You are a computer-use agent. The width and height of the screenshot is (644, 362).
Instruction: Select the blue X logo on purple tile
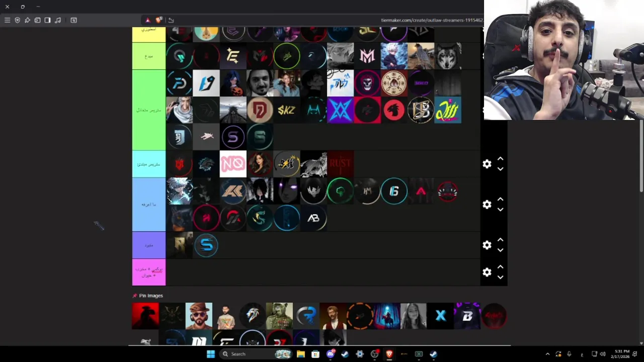click(341, 110)
